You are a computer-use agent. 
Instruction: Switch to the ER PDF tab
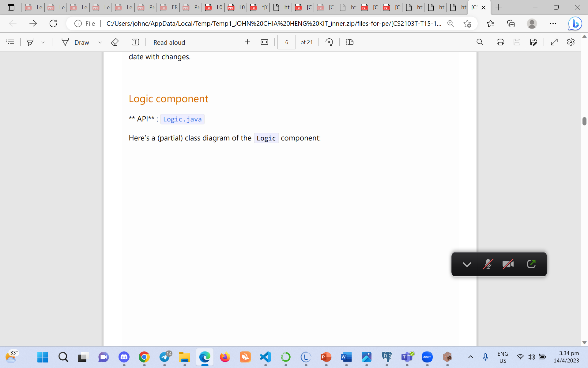169,7
